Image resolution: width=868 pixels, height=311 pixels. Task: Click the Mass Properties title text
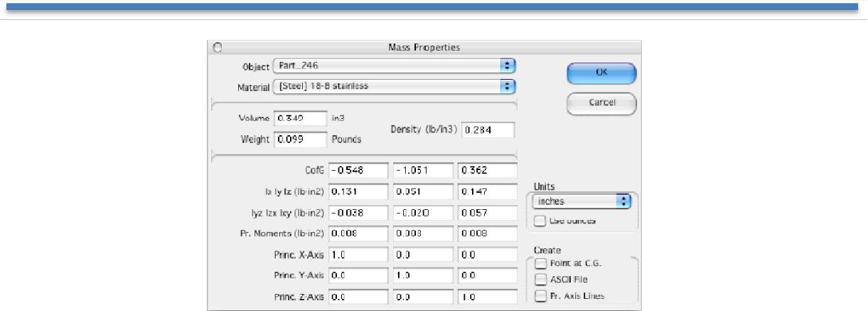point(425,47)
